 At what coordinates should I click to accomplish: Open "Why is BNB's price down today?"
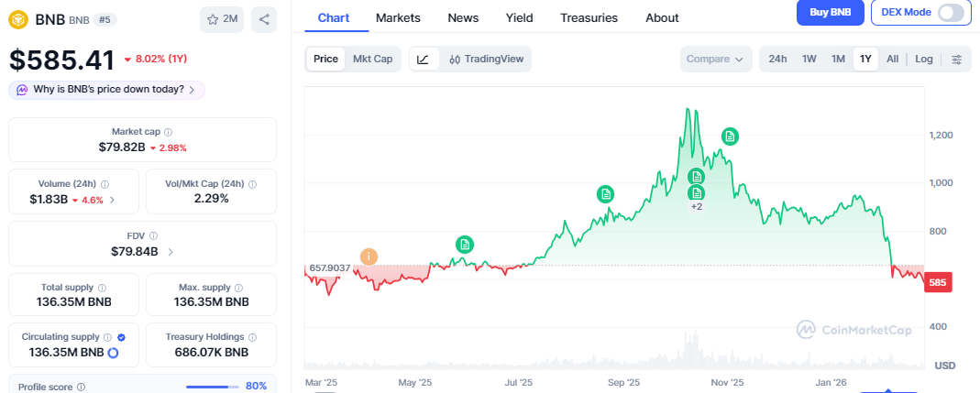click(106, 90)
